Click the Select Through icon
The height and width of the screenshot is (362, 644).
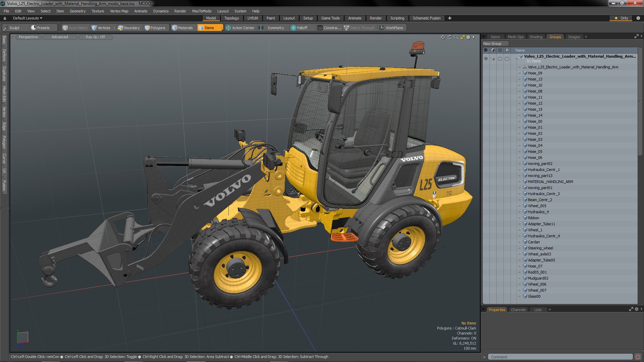click(x=346, y=28)
